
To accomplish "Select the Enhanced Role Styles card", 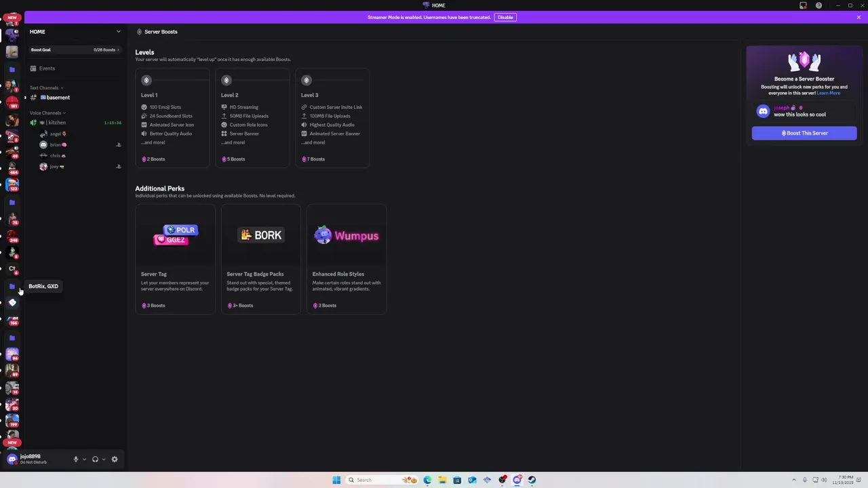I will point(347,259).
